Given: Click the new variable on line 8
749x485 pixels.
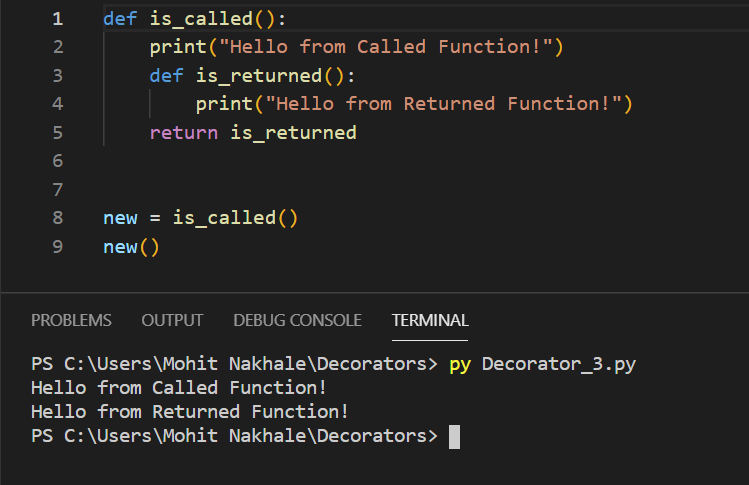Looking at the screenshot, I should coord(120,218).
